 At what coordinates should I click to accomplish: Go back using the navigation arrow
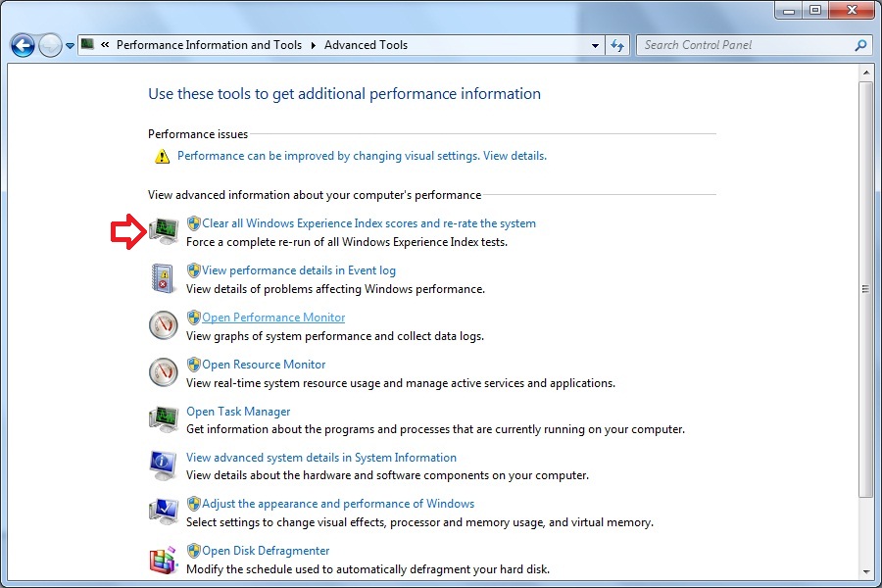point(22,45)
